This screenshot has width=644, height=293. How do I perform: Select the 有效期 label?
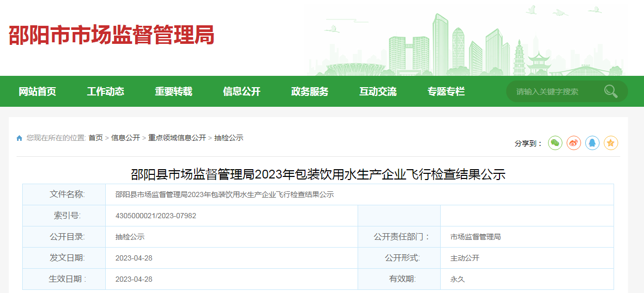tap(402, 279)
